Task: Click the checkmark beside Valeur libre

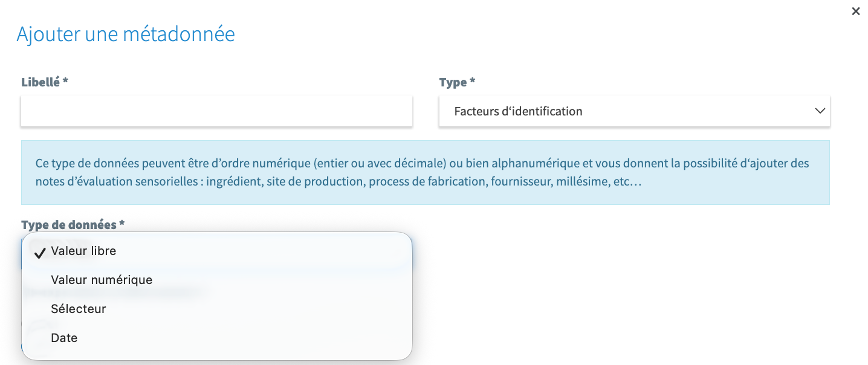Action: [x=40, y=252]
